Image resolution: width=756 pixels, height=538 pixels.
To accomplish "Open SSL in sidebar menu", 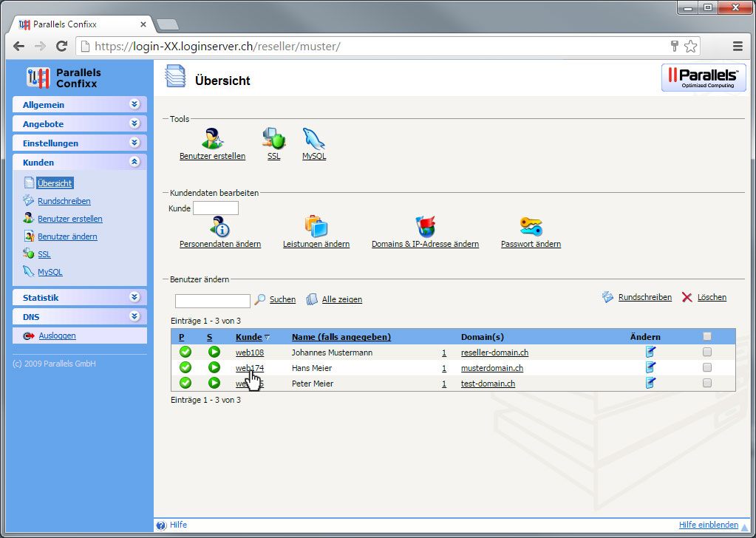I will coord(44,254).
